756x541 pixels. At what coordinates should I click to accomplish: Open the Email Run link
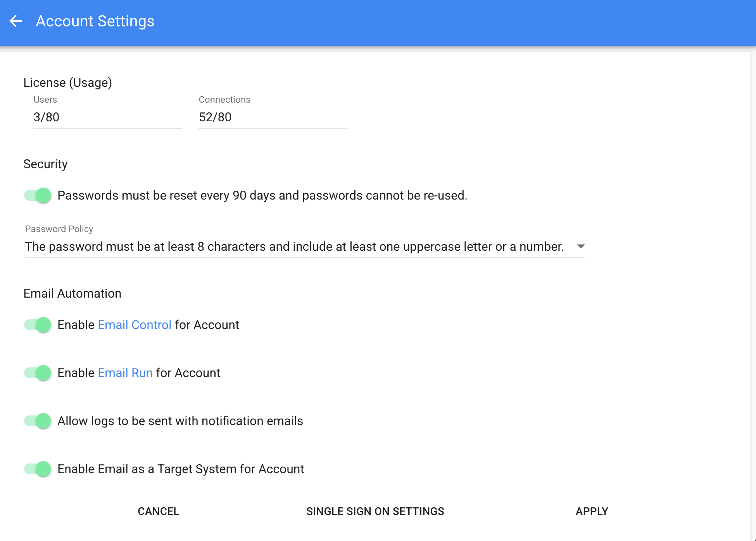point(125,373)
